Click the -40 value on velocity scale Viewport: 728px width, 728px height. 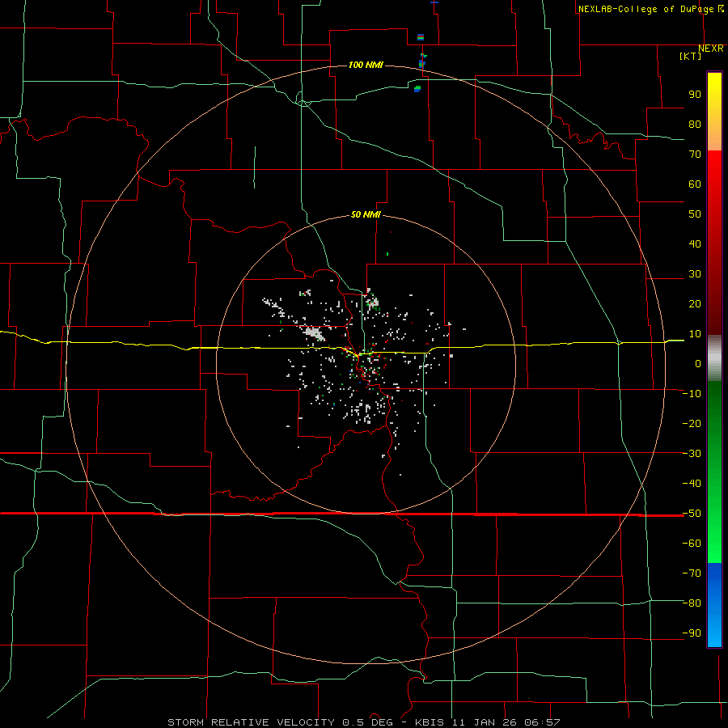tap(692, 484)
